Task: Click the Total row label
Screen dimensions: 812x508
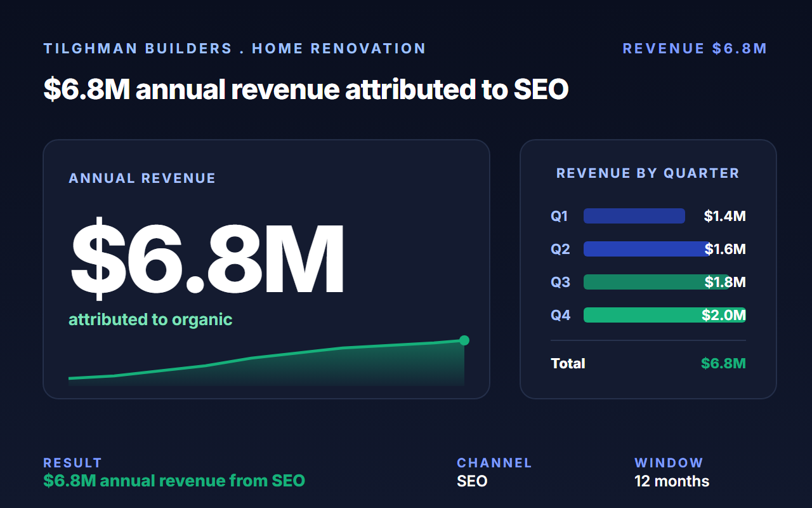Action: click(568, 363)
